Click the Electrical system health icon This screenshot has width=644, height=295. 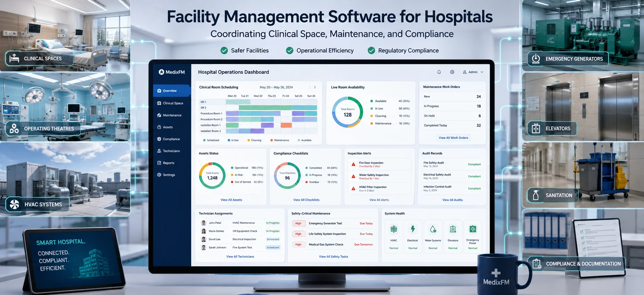point(413,229)
